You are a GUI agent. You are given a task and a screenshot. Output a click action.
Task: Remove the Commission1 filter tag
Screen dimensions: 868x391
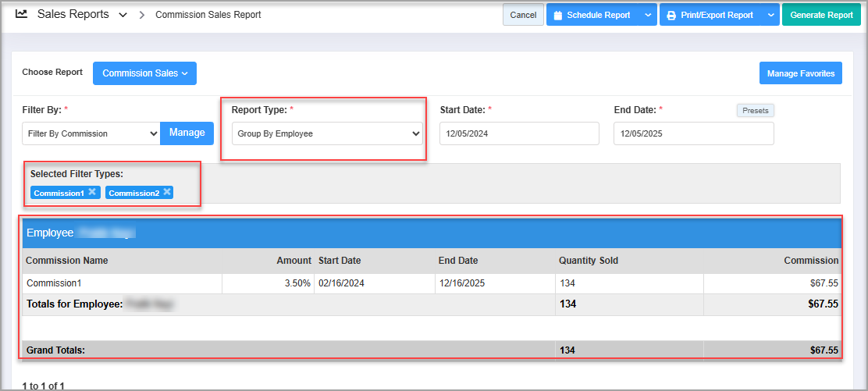click(x=92, y=192)
